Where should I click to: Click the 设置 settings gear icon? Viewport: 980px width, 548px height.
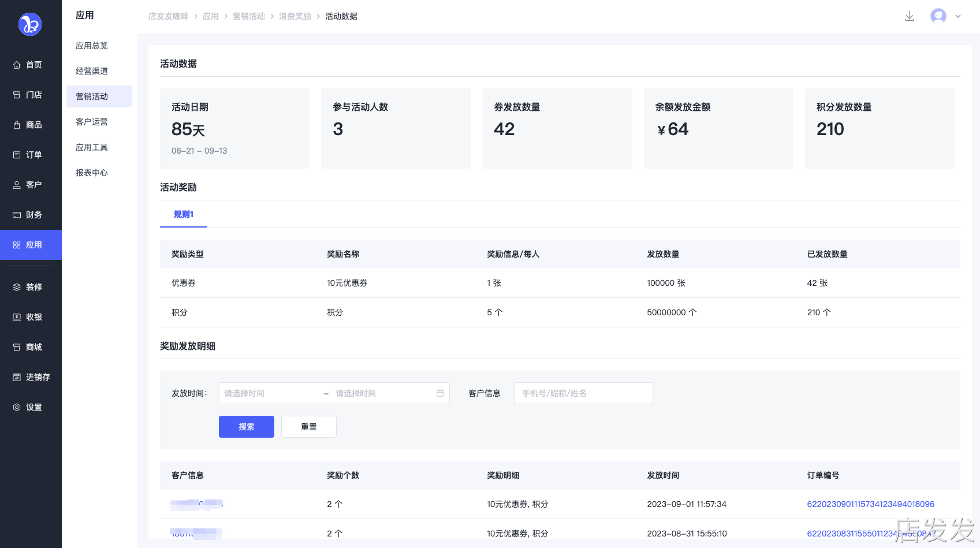(17, 407)
